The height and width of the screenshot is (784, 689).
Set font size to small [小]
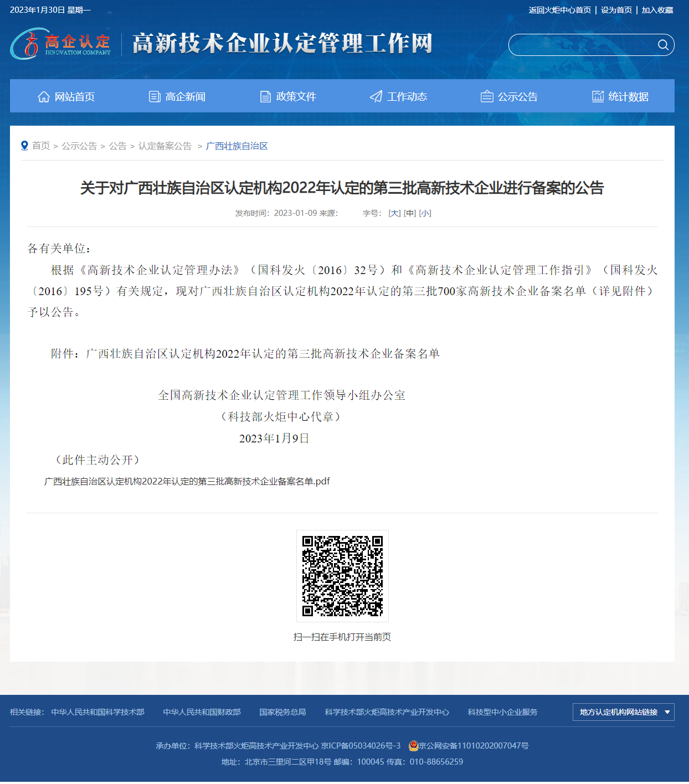pos(425,213)
